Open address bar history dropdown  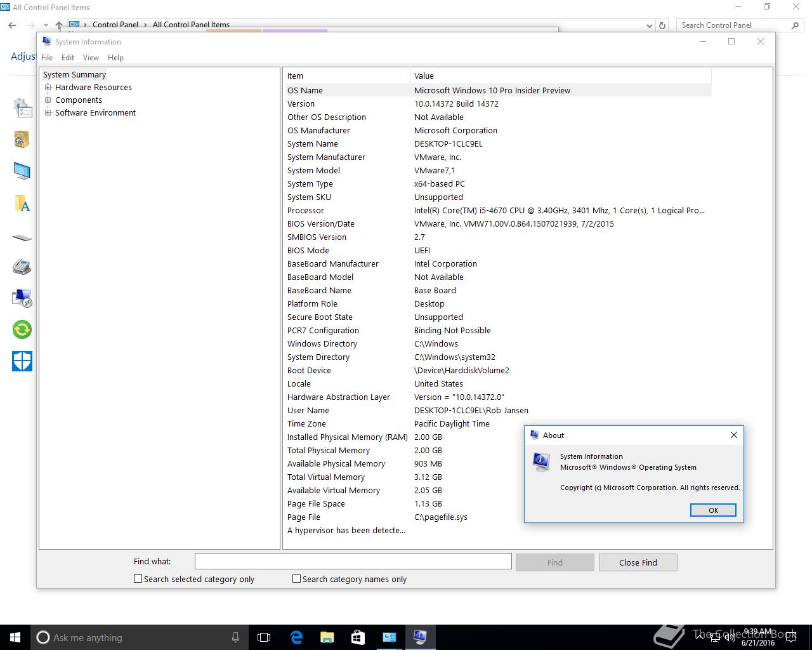[649, 25]
